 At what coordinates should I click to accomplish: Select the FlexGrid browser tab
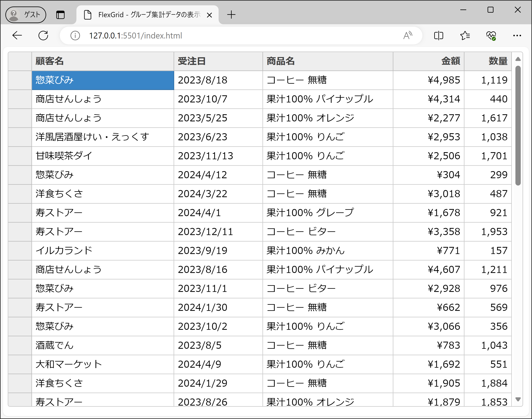pos(147,15)
